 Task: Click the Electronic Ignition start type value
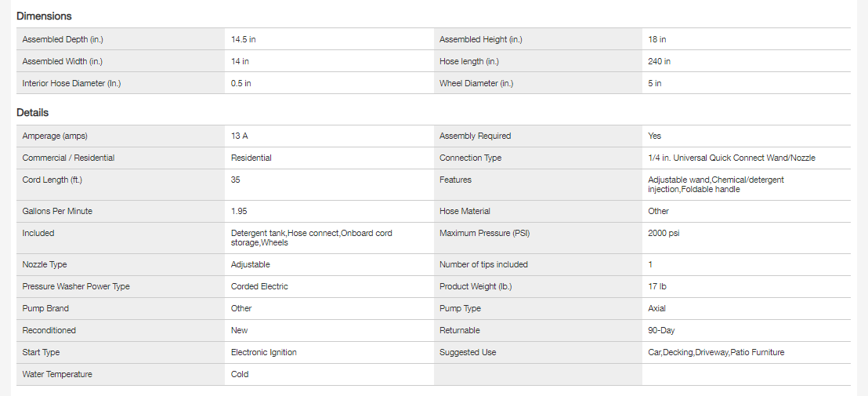[263, 352]
